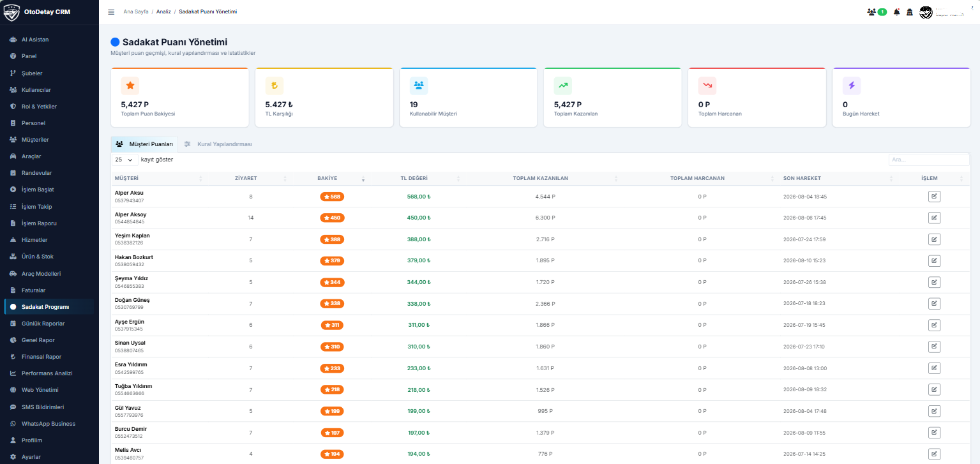The width and height of the screenshot is (980, 464).
Task: Open AI Asistan in the sidebar
Action: (x=49, y=40)
